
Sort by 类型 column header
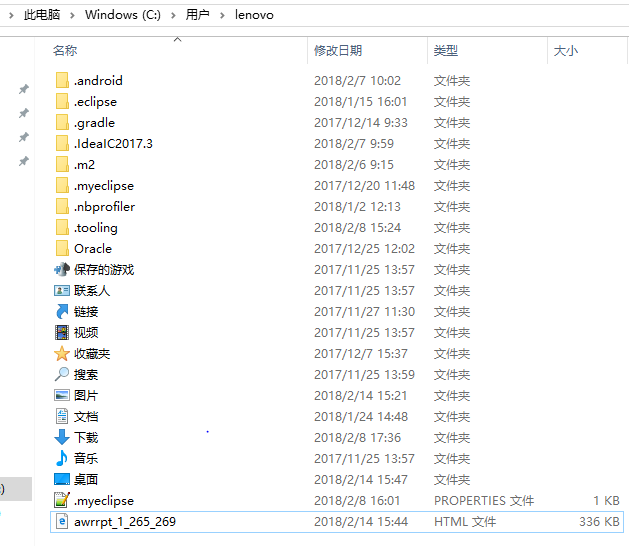pyautogui.click(x=446, y=50)
